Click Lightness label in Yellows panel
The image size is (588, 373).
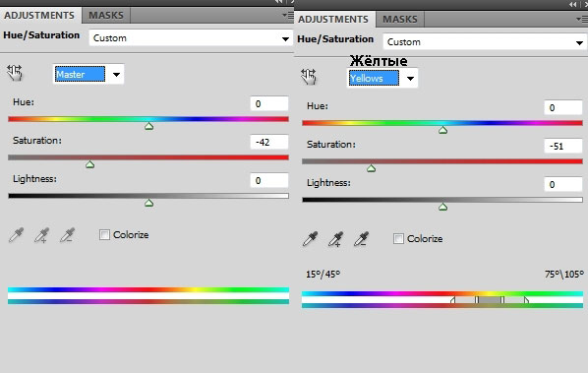click(x=328, y=183)
